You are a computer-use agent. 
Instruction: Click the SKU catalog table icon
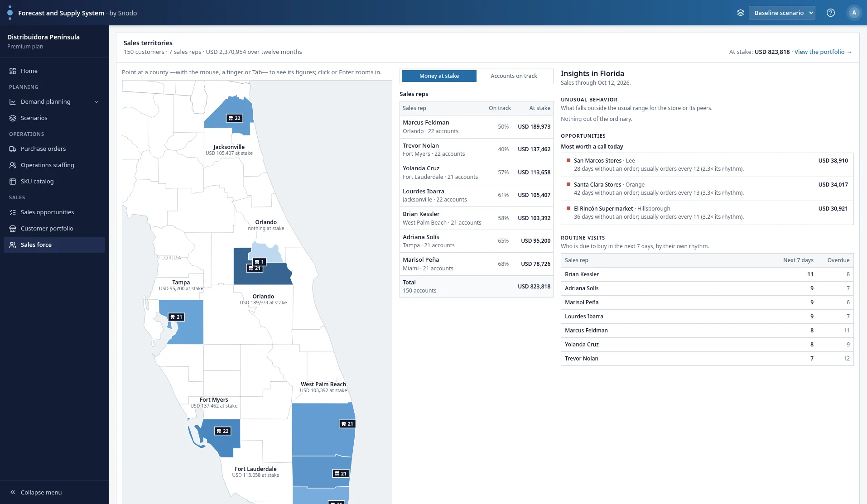13,182
